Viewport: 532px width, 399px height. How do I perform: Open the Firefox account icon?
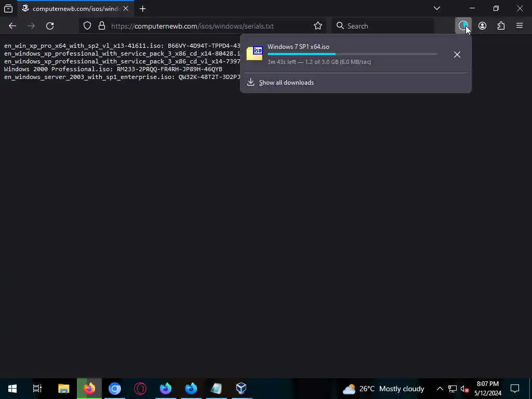tap(482, 26)
